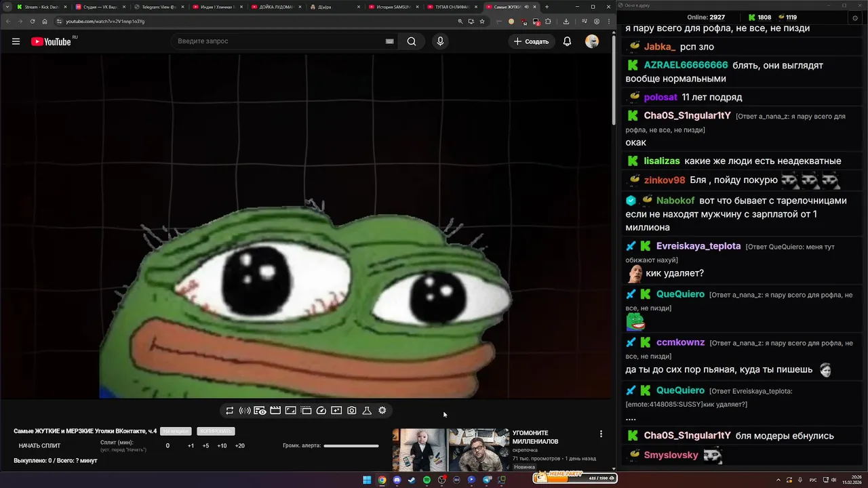The height and width of the screenshot is (488, 868).
Task: Go back in browser history
Action: tap(8, 21)
